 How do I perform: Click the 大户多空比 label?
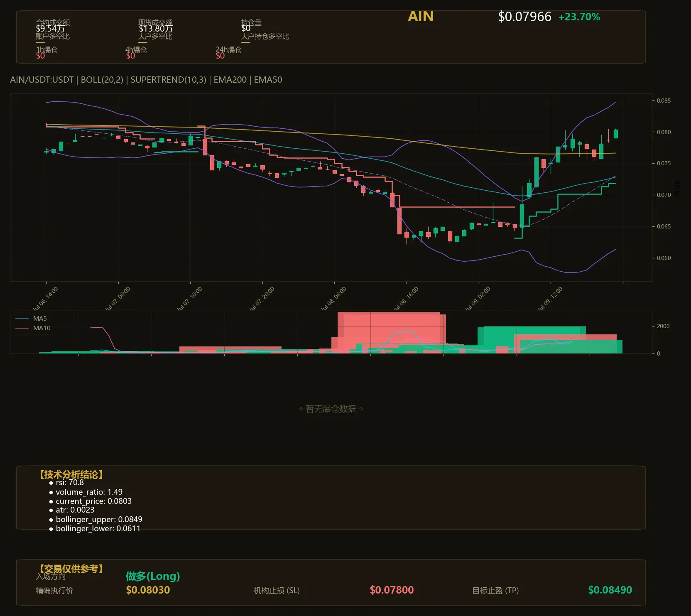155,36
